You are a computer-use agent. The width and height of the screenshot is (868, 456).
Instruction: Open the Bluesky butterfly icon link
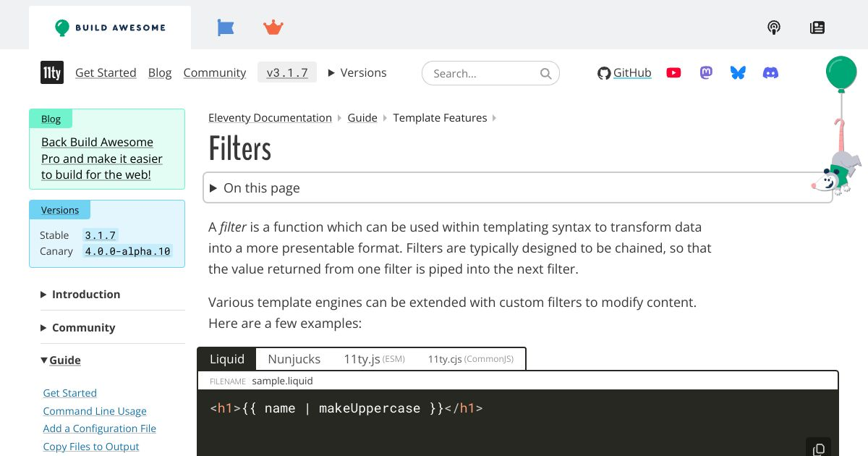tap(738, 72)
